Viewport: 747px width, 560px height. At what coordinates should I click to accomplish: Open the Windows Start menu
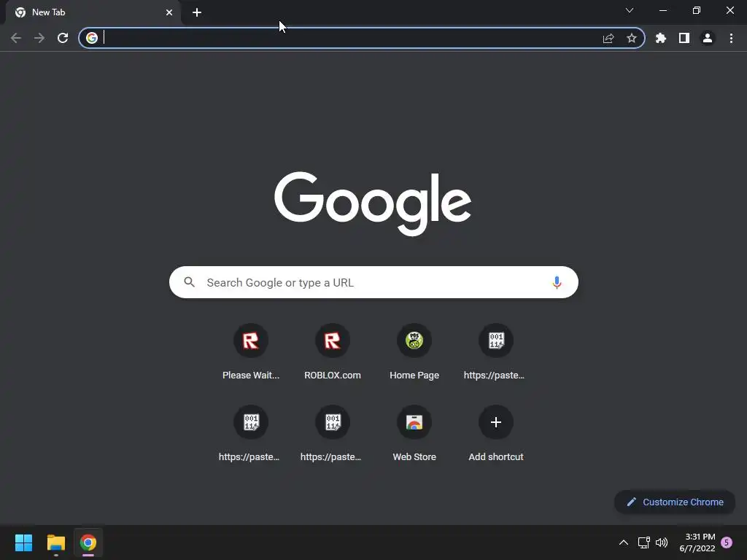24,542
